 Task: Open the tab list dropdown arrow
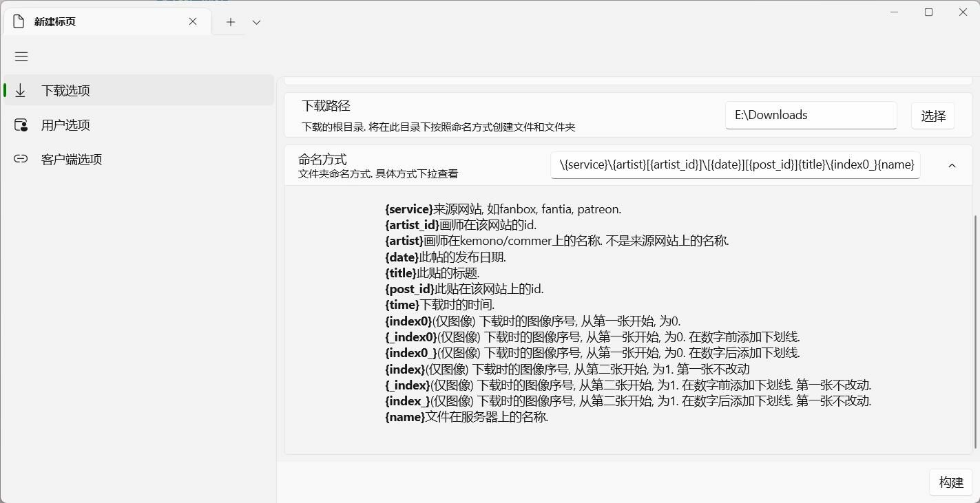(256, 22)
